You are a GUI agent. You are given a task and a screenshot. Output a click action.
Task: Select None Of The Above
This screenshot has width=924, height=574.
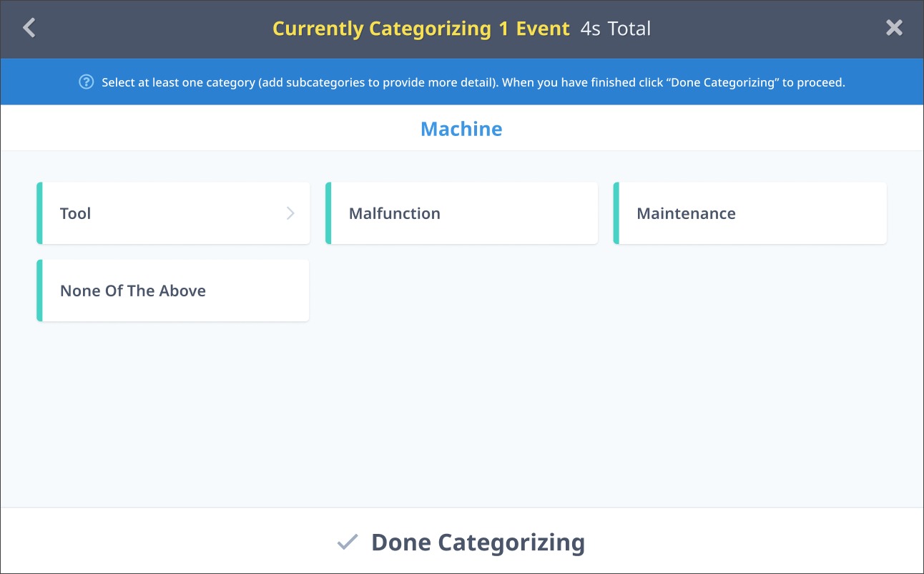click(x=173, y=291)
